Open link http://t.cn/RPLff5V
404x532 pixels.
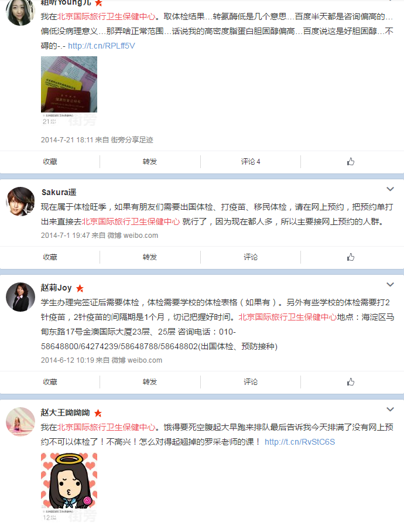pyautogui.click(x=101, y=46)
